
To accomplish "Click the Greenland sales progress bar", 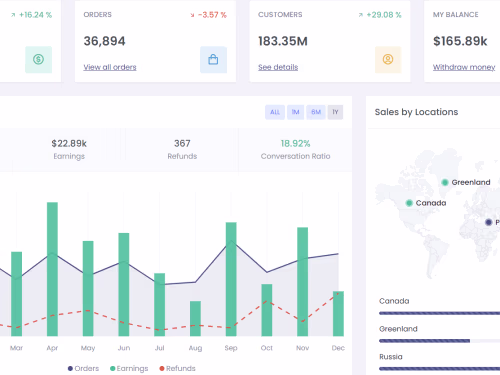I will click(x=439, y=341).
